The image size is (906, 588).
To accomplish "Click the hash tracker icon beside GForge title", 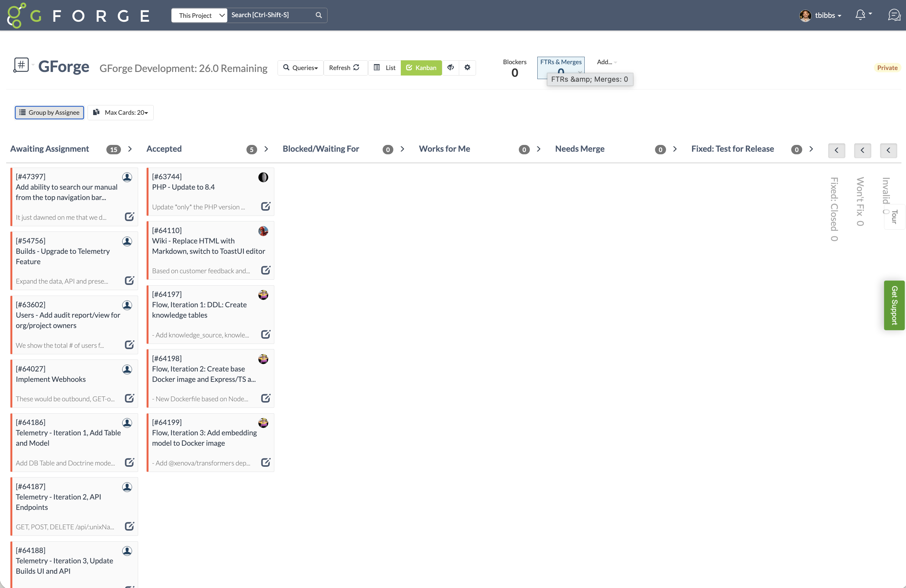I will [x=21, y=65].
